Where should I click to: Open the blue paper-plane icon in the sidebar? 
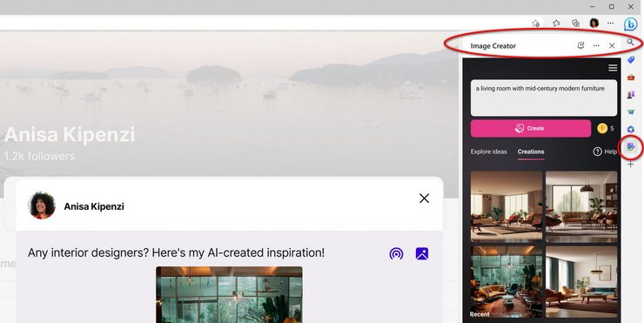[x=630, y=111]
